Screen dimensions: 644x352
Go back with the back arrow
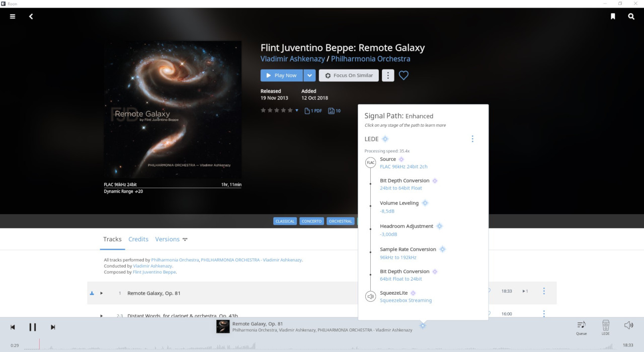31,17
